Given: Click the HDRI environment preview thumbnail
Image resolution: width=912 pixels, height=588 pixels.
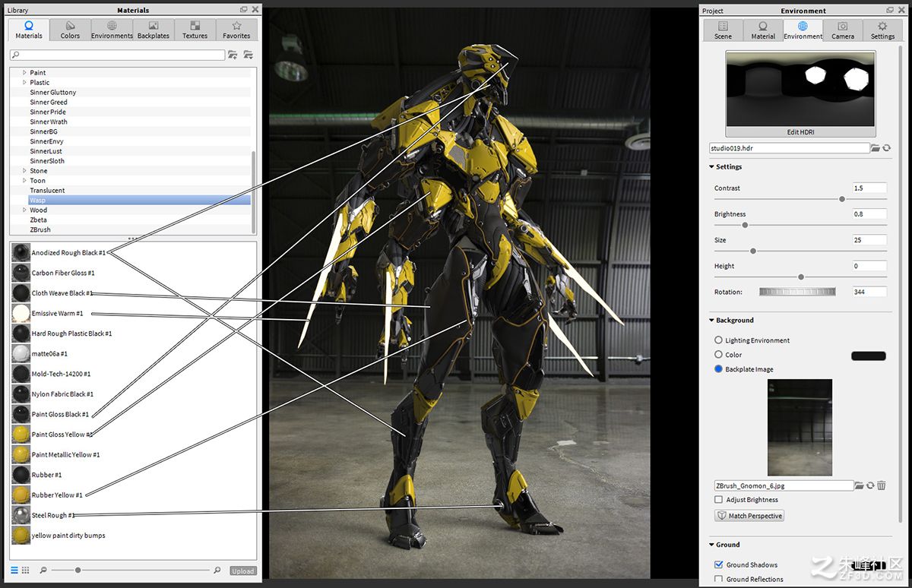Looking at the screenshot, I should (800, 88).
